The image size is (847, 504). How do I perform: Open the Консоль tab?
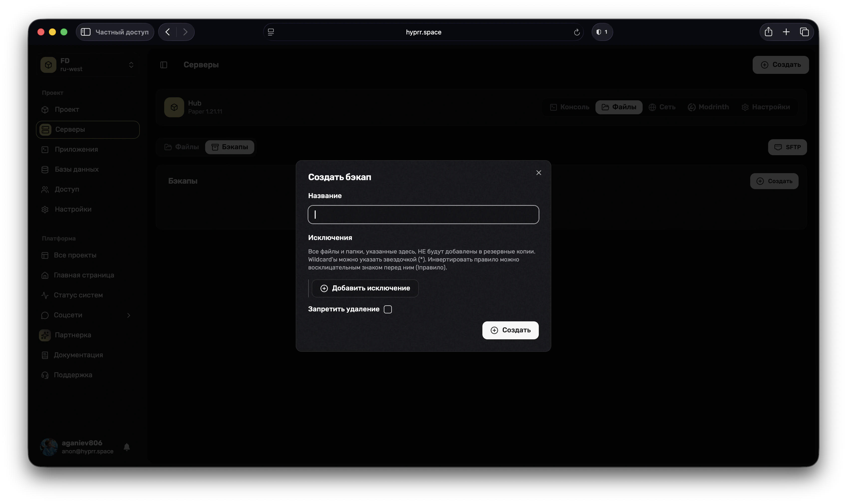coord(569,107)
